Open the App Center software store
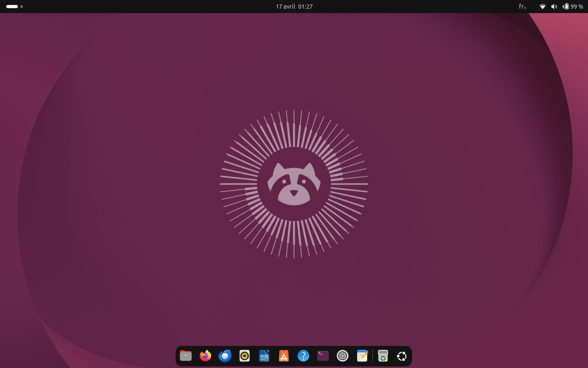 click(x=284, y=356)
